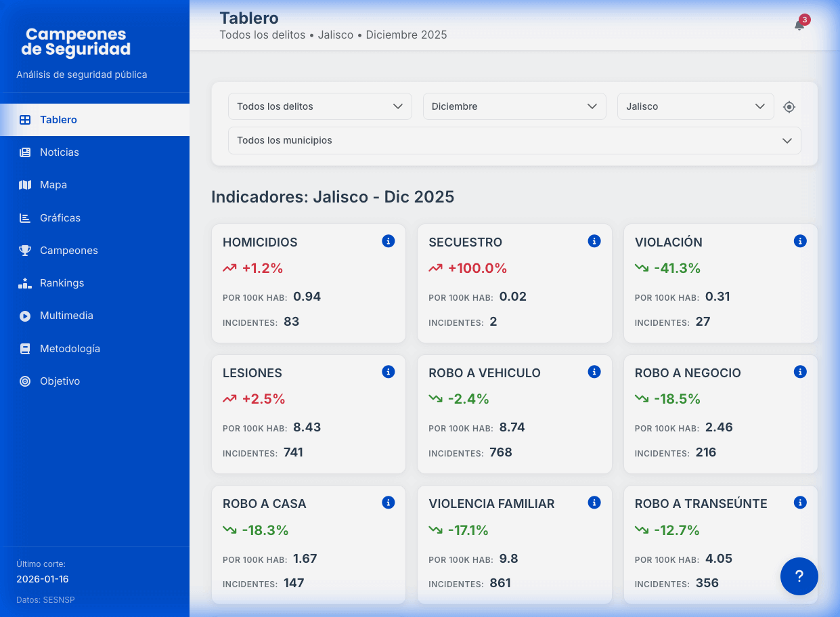
Task: Navigate to Gráficas in sidebar
Action: (60, 218)
